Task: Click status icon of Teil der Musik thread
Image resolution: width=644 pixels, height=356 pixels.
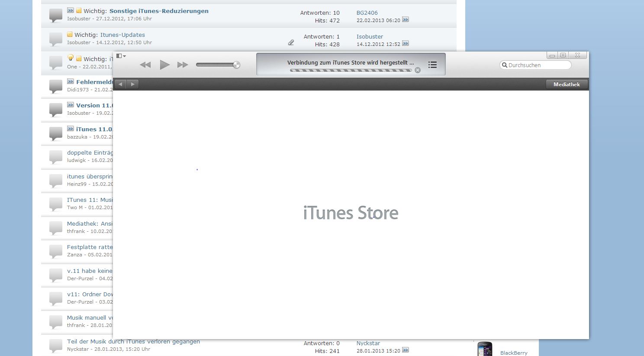Action: (x=56, y=346)
